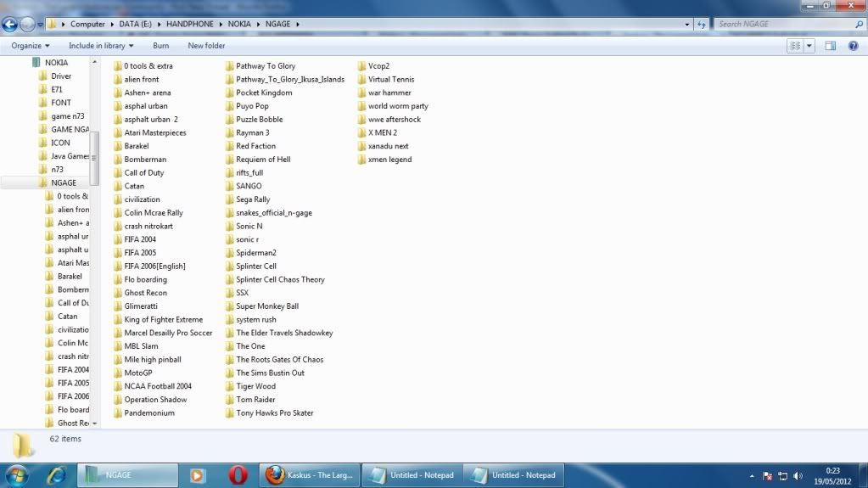Open the recent locations dropdown arrow
Image resolution: width=868 pixels, height=488 pixels.
coord(40,25)
